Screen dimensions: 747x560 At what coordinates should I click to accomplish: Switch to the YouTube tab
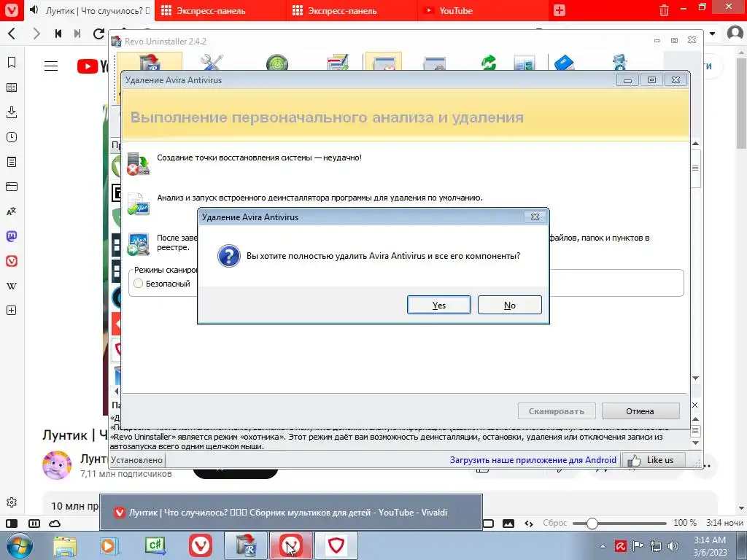tap(483, 10)
